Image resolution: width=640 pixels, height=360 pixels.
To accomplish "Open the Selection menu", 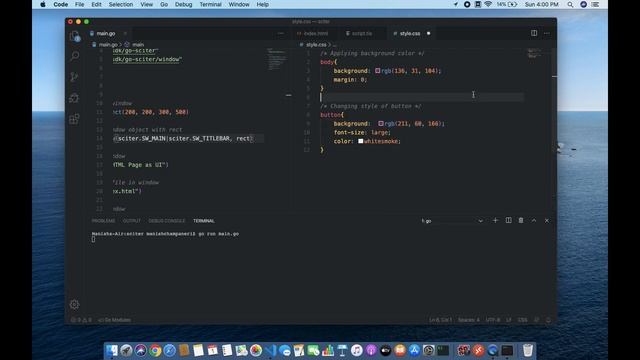I will point(121,4).
